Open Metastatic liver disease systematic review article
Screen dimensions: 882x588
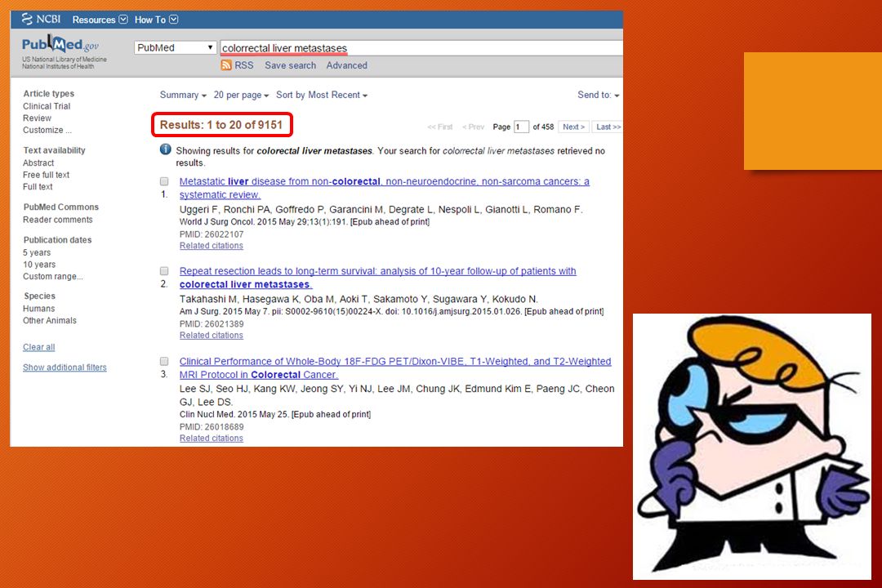[x=384, y=188]
